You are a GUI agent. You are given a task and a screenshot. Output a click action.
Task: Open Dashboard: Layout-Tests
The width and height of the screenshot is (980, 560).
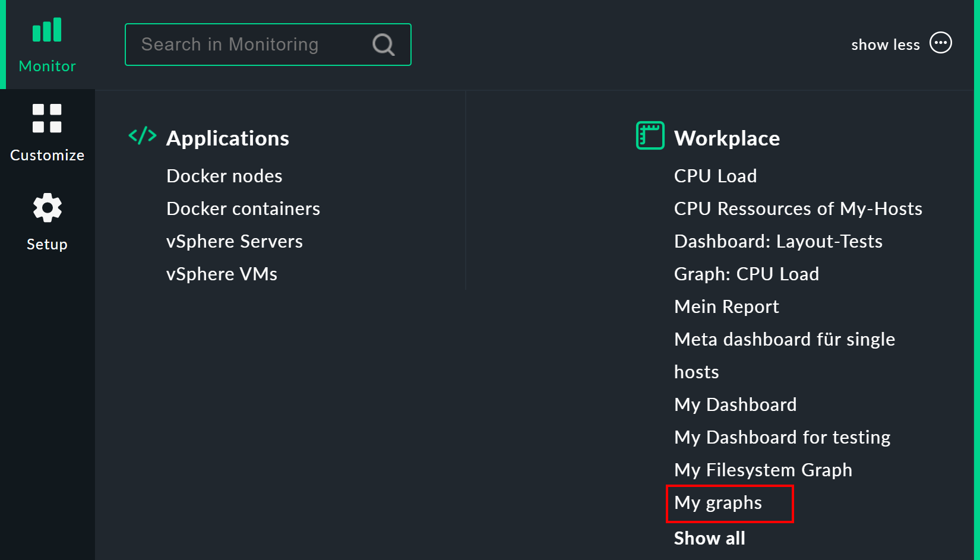tap(778, 241)
